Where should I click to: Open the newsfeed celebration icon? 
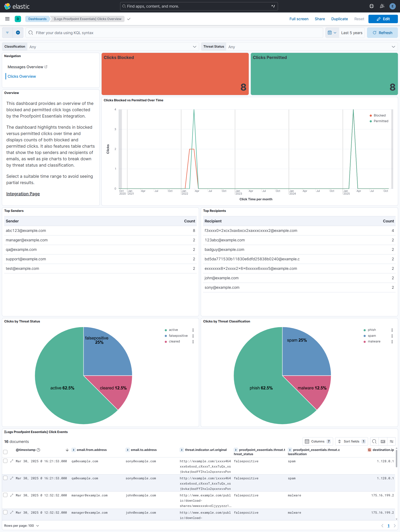point(382,6)
